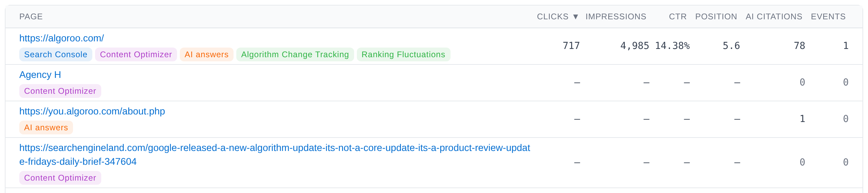Click the 5.6 position value
The height and width of the screenshot is (193, 868).
[731, 46]
